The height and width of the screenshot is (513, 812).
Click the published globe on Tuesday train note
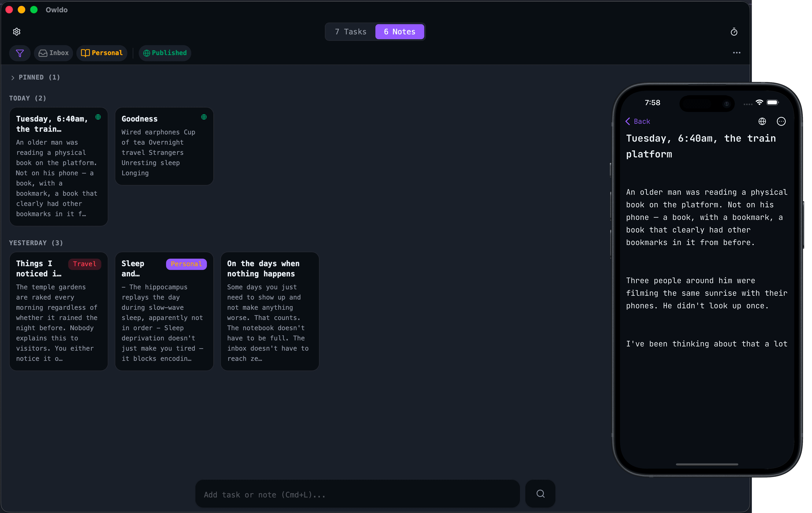(98, 117)
